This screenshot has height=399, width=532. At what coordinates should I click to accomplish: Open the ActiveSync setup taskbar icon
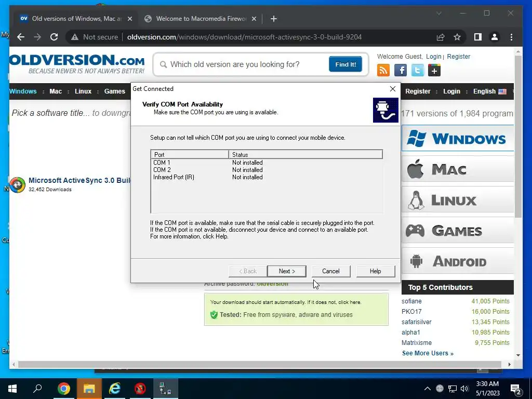[166, 389]
